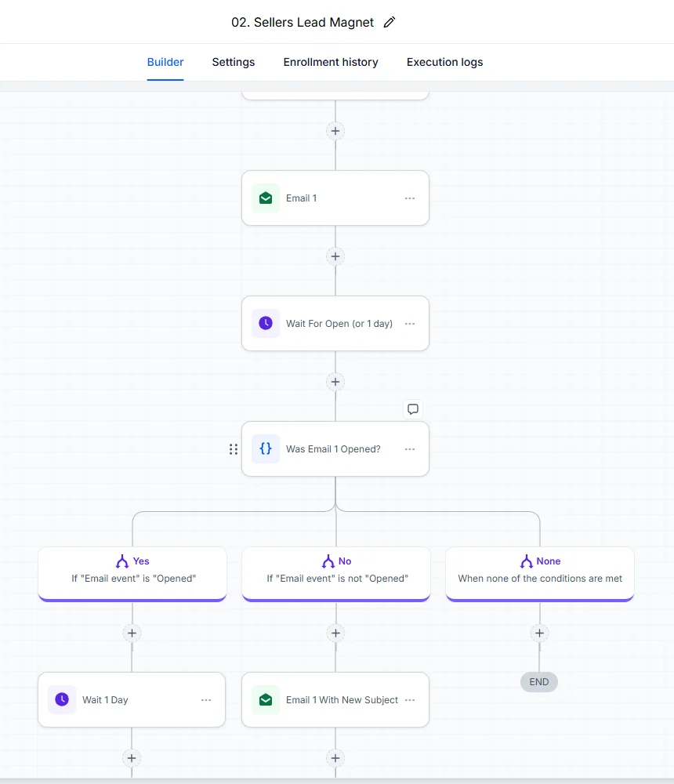Click Email 1 With New Subject envelope icon

(266, 699)
